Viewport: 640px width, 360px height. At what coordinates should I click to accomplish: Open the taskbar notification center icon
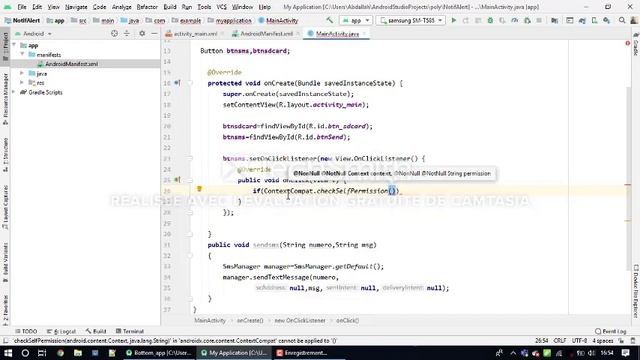[626, 353]
